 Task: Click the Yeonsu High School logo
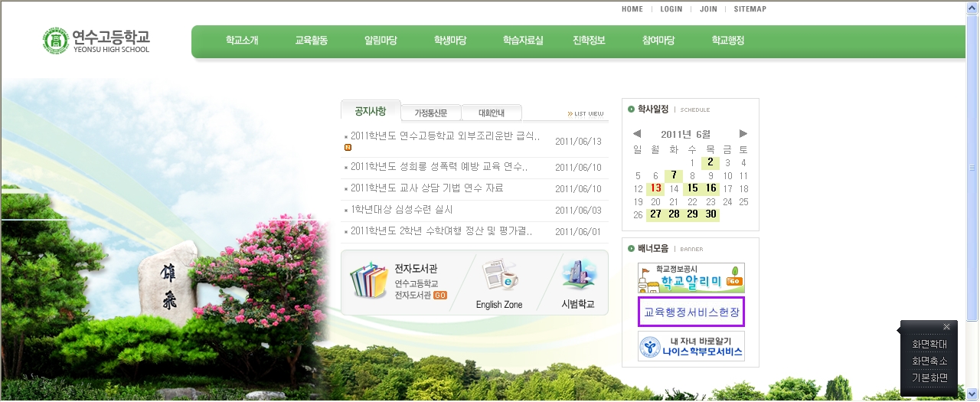point(96,41)
